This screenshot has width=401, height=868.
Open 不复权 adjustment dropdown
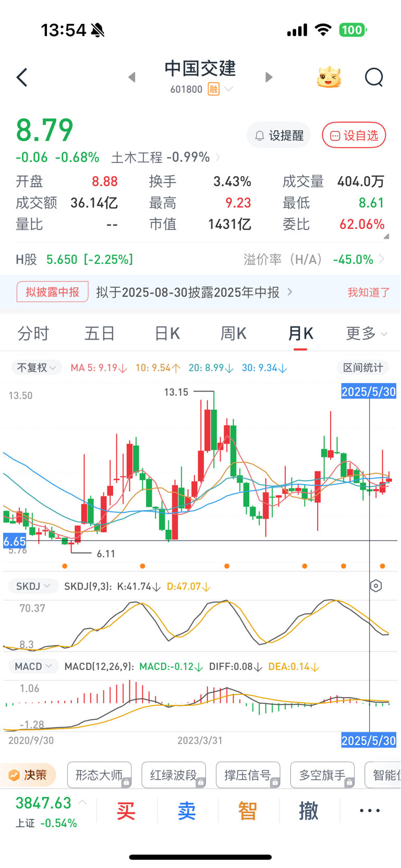tap(37, 368)
